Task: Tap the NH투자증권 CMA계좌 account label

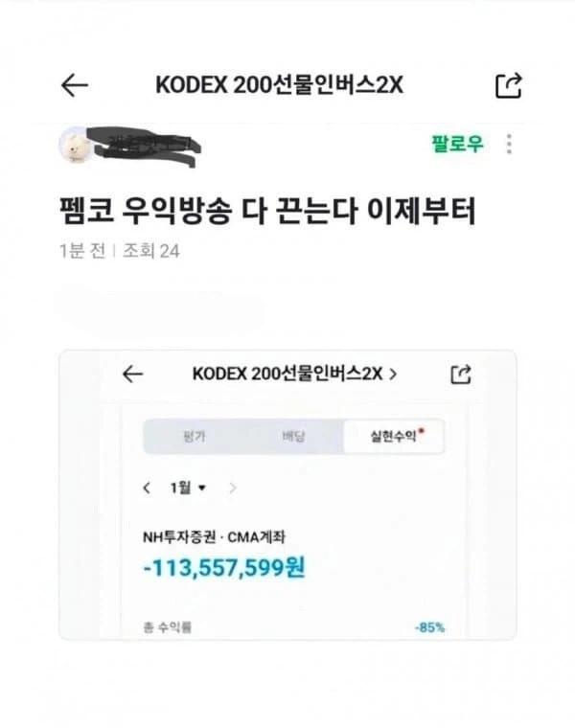Action: pyautogui.click(x=214, y=537)
